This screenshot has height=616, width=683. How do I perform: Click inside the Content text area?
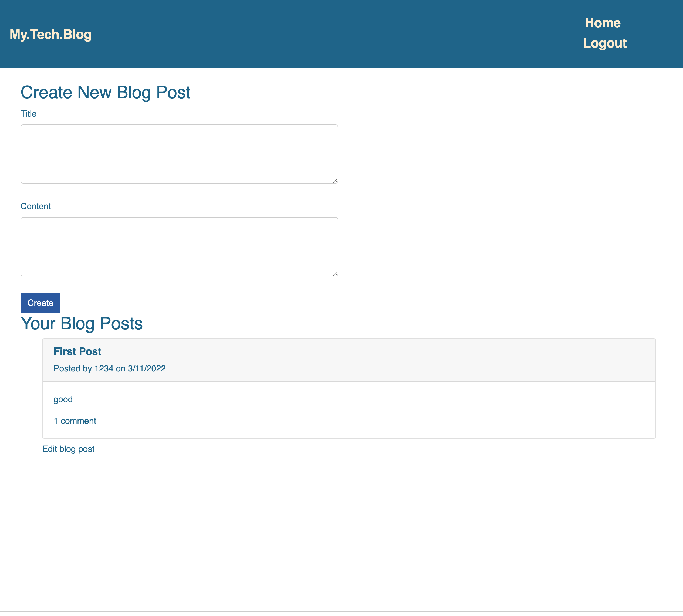[179, 246]
